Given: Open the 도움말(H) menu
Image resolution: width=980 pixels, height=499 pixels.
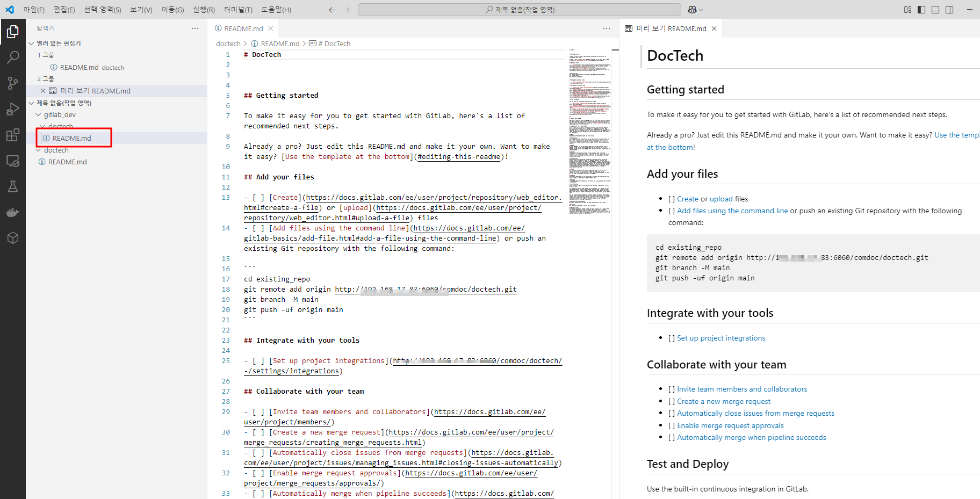Looking at the screenshot, I should [276, 10].
